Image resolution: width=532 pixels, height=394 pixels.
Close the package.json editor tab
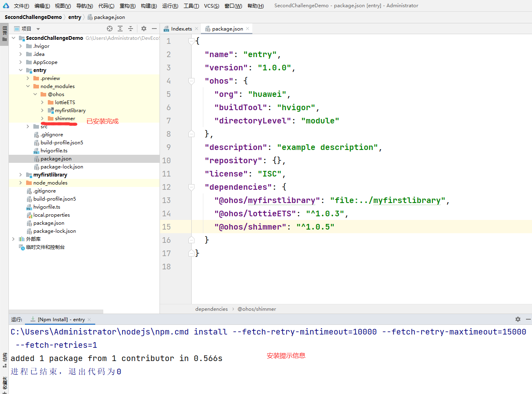click(248, 29)
